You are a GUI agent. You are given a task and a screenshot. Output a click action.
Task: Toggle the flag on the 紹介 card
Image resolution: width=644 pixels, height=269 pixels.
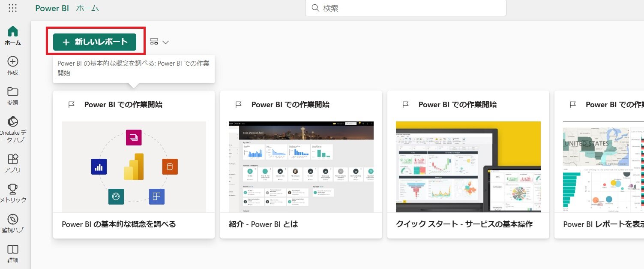click(238, 104)
